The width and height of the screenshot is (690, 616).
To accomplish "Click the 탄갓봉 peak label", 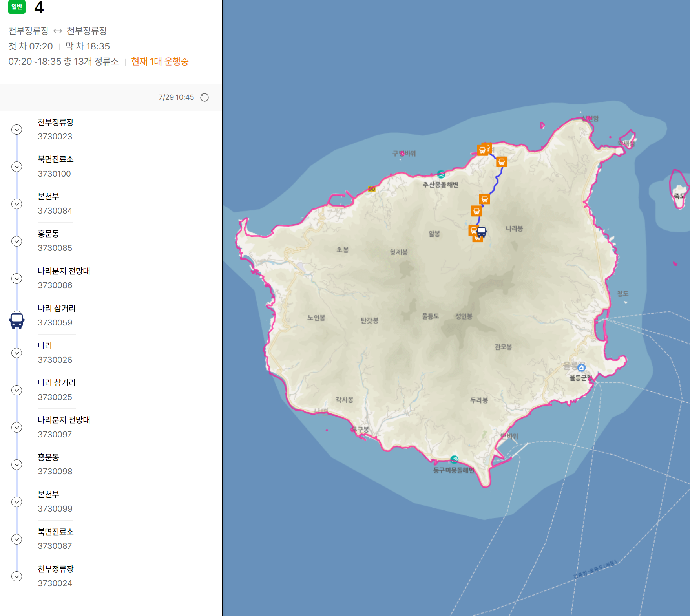I will (x=370, y=320).
